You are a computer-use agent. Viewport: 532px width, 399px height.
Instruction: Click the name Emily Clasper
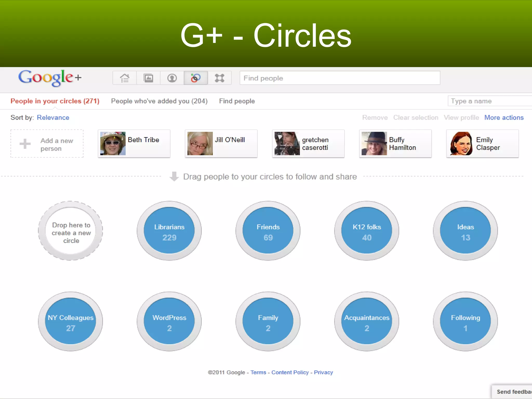click(488, 144)
